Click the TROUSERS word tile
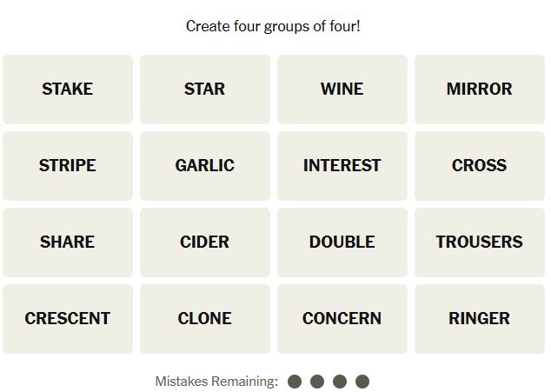This screenshot has height=392, width=551. [x=480, y=243]
